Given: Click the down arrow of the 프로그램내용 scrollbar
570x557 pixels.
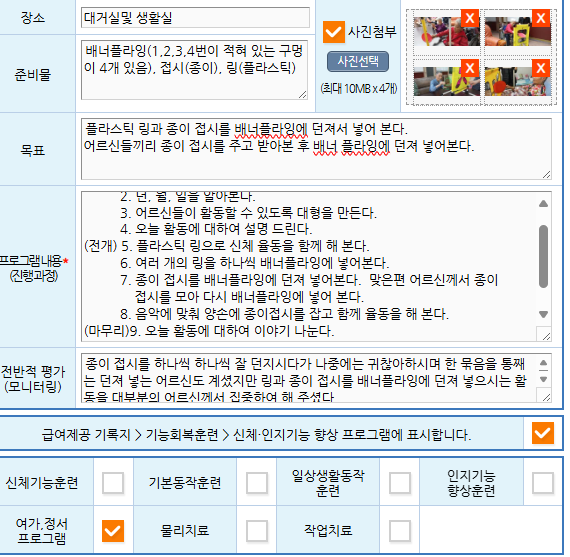Looking at the screenshot, I should click(x=543, y=314).
